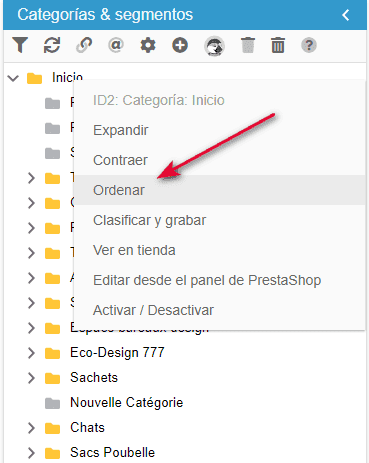369x463 pixels.
Task: Add a new category with plus icon
Action: coord(180,45)
